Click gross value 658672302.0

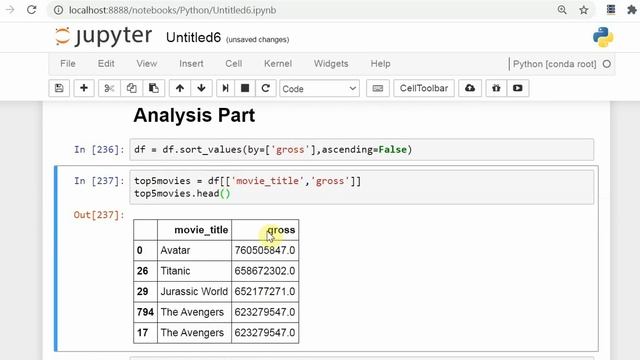[264, 271]
